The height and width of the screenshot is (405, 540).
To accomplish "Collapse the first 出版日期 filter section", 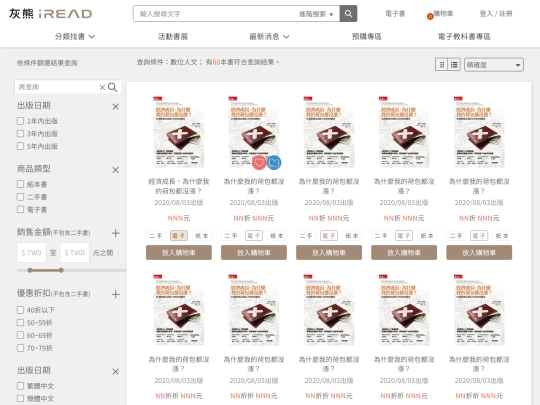I will pos(115,107).
